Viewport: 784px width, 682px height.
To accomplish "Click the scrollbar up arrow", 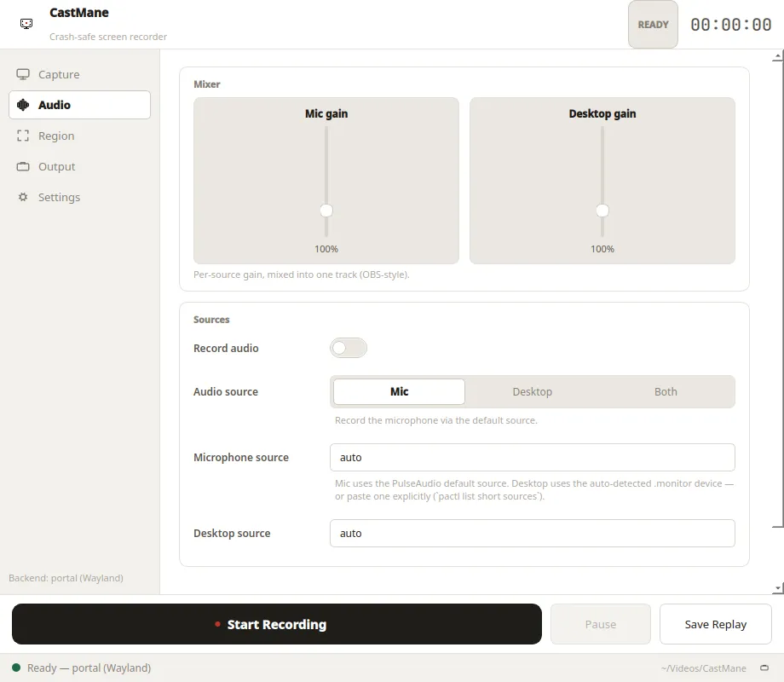I will (x=777, y=55).
